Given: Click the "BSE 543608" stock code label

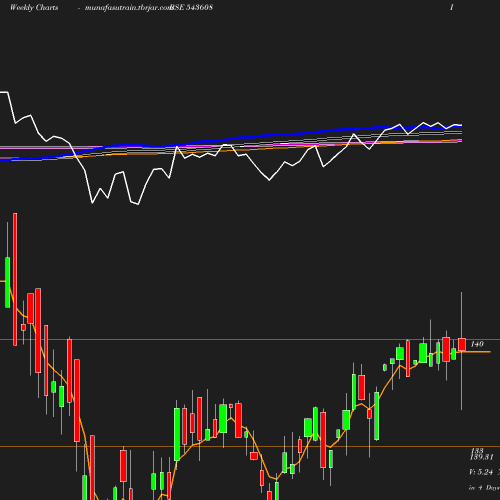Looking at the screenshot, I should pos(191,7).
